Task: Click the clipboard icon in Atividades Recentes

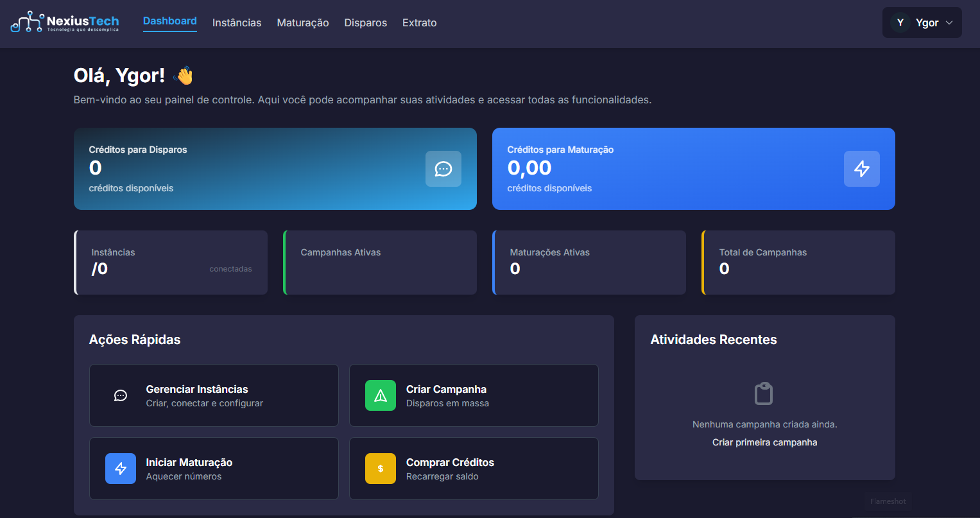Action: [764, 393]
